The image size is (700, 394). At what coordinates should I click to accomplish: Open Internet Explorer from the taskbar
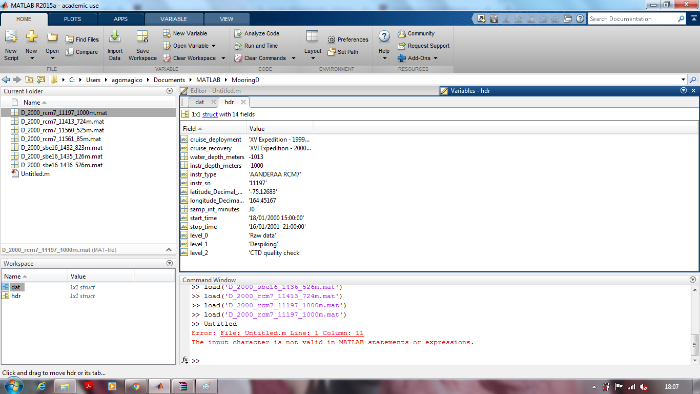click(42, 386)
